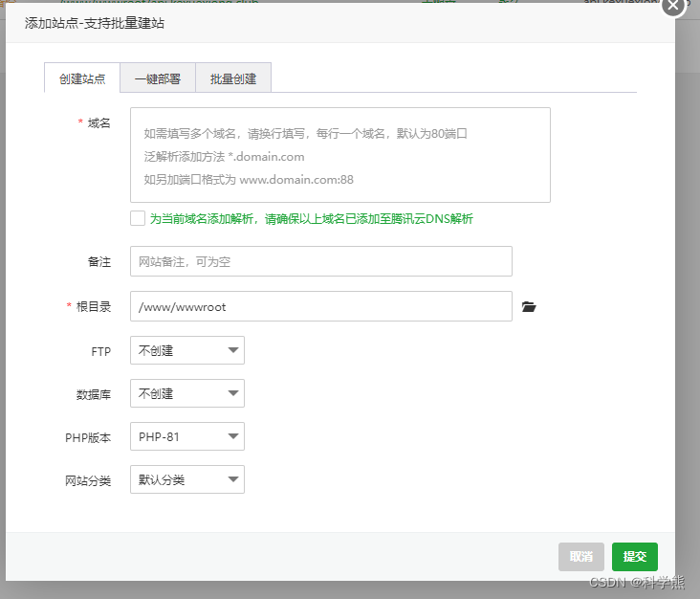Open the 网站分类 category dropdown
The image size is (700, 599).
coord(186,479)
